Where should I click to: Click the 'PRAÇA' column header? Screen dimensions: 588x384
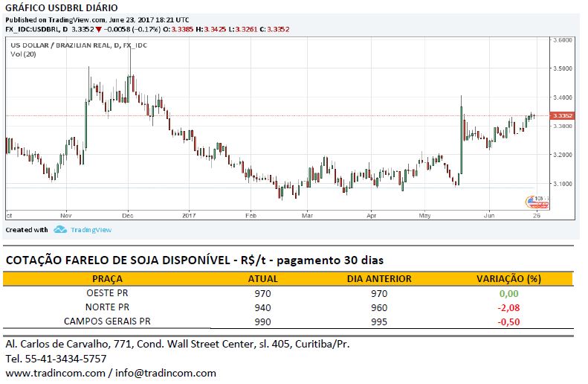tap(107, 279)
